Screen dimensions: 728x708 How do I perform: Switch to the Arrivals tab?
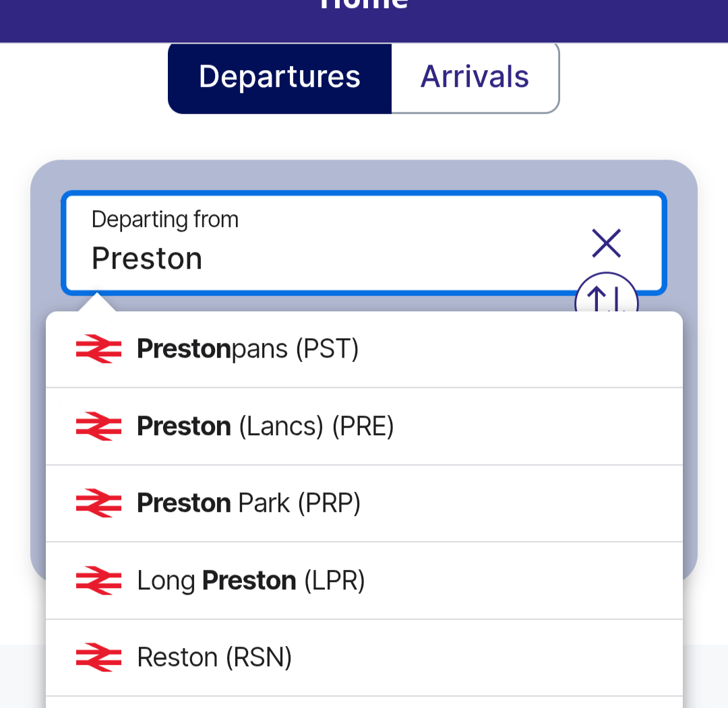(475, 77)
